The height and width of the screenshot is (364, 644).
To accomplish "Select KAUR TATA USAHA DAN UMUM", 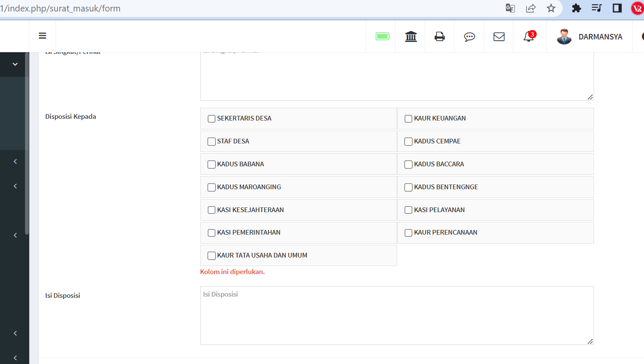I will [x=211, y=255].
